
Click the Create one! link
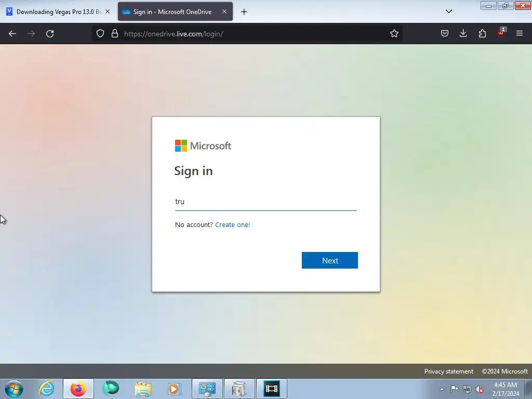pos(232,224)
